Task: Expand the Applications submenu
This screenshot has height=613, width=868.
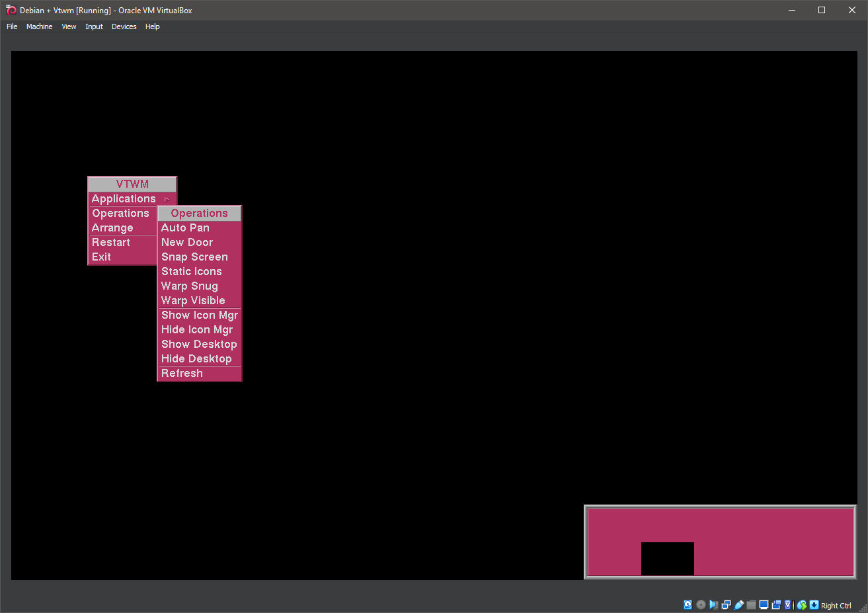Action: [124, 198]
